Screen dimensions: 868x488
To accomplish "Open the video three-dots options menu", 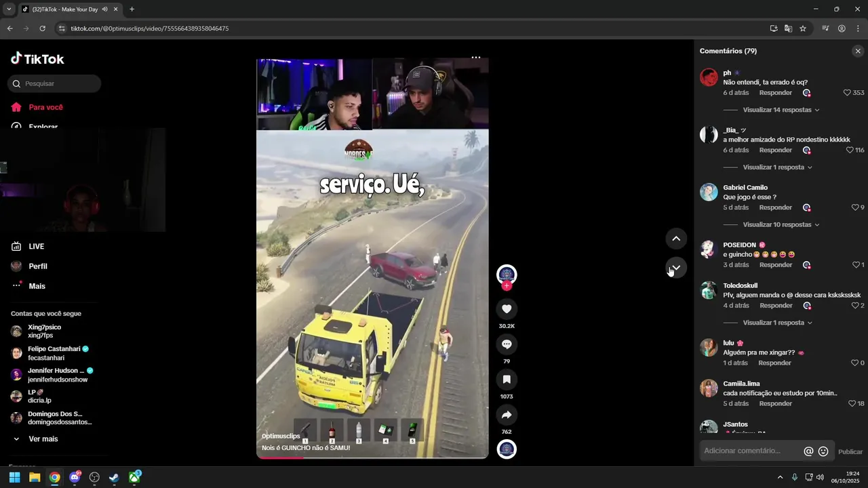I will click(x=476, y=58).
